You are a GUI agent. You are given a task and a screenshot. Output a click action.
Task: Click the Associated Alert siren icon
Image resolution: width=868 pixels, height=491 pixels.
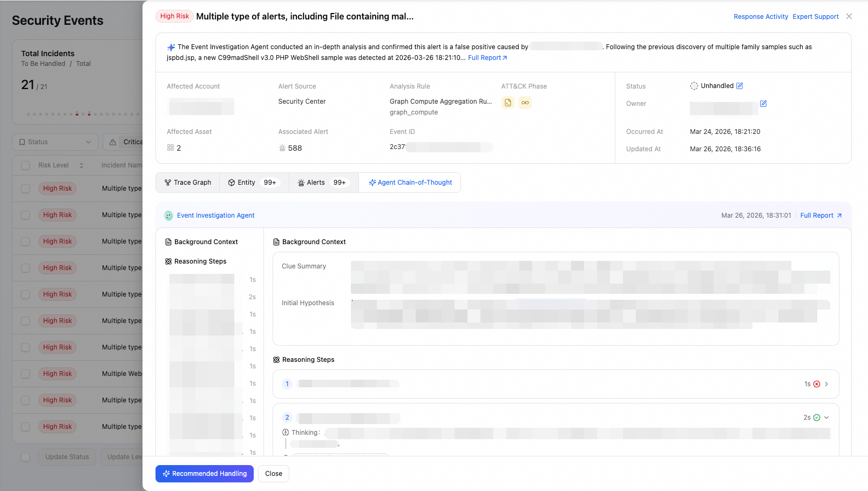pyautogui.click(x=282, y=147)
